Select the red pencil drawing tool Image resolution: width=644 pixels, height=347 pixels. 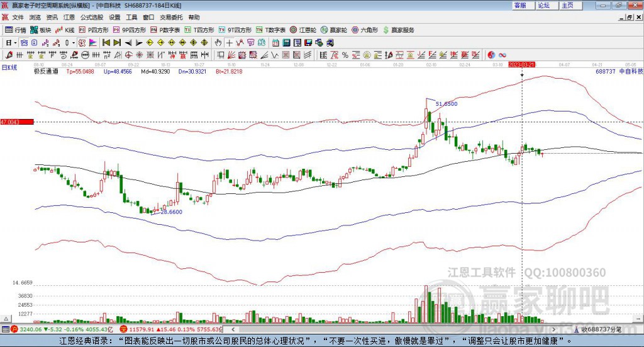(x=9, y=55)
